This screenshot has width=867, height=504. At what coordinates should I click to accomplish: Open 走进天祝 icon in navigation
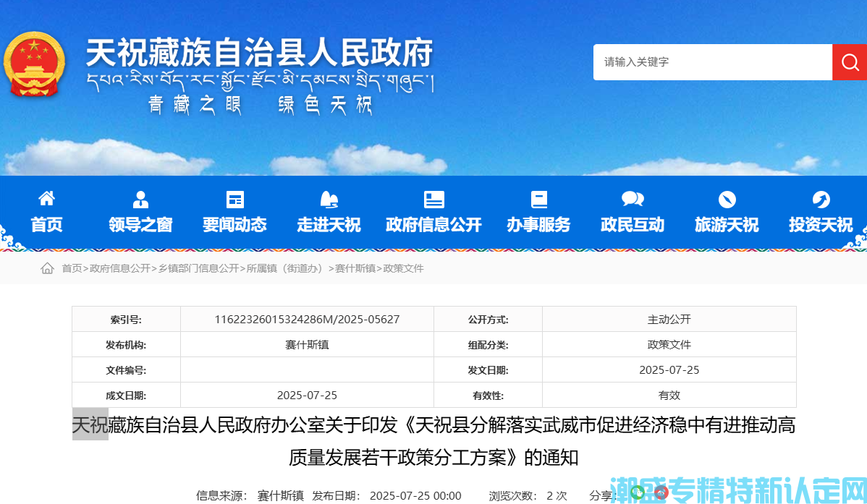tap(329, 199)
